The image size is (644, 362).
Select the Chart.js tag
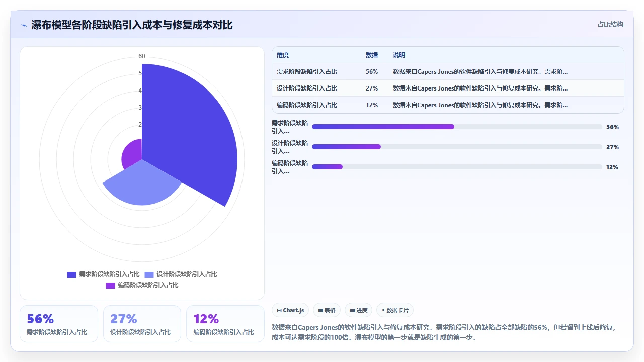(x=290, y=310)
